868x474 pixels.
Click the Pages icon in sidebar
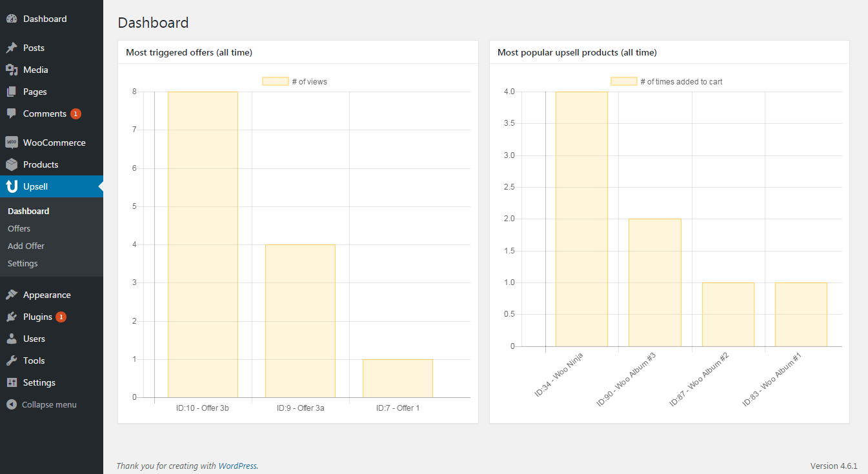coord(12,92)
